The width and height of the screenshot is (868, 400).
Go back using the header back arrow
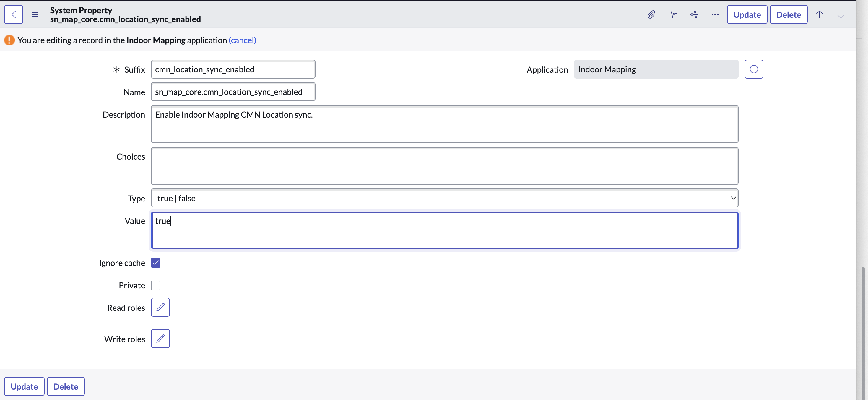14,14
